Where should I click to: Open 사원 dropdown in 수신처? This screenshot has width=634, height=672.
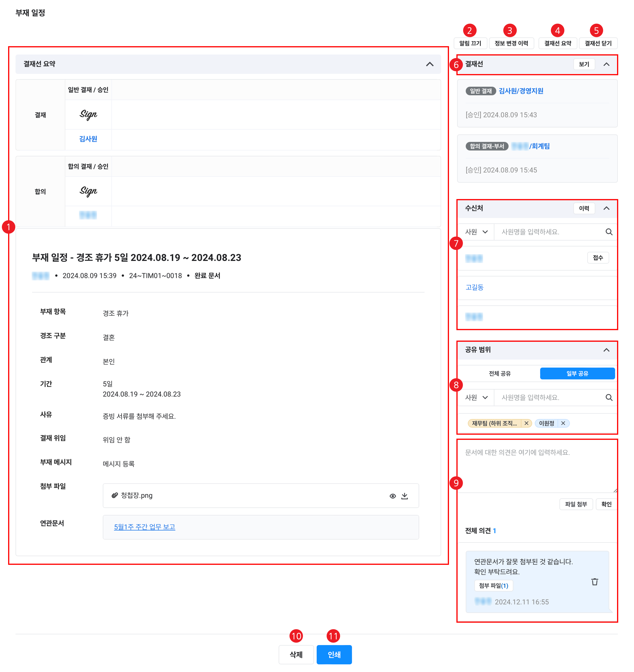point(476,232)
